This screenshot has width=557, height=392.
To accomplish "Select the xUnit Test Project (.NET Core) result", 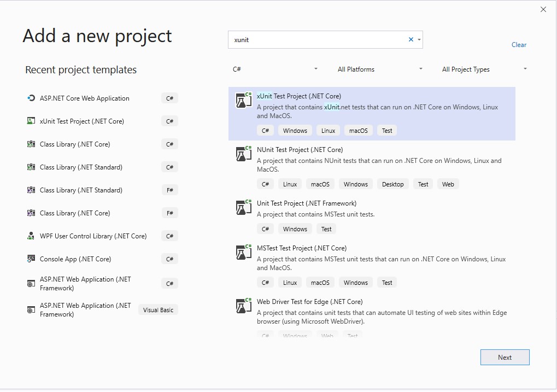I will [372, 114].
